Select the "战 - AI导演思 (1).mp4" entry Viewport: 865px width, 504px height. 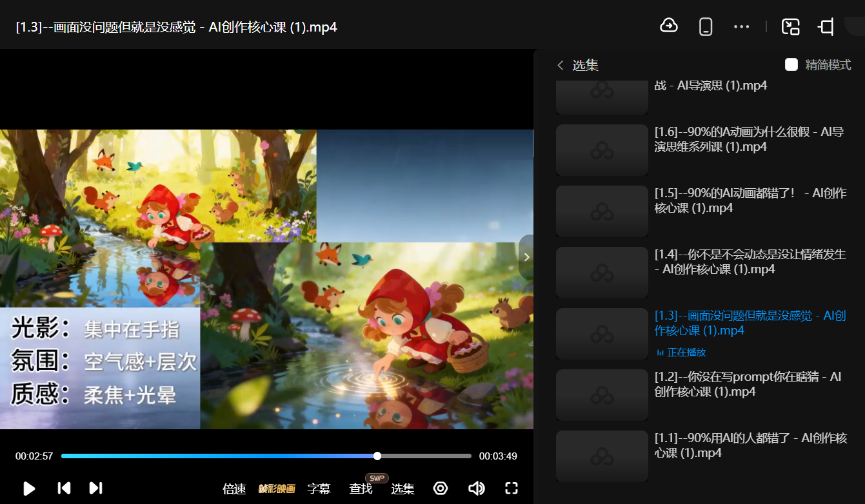pos(711,86)
